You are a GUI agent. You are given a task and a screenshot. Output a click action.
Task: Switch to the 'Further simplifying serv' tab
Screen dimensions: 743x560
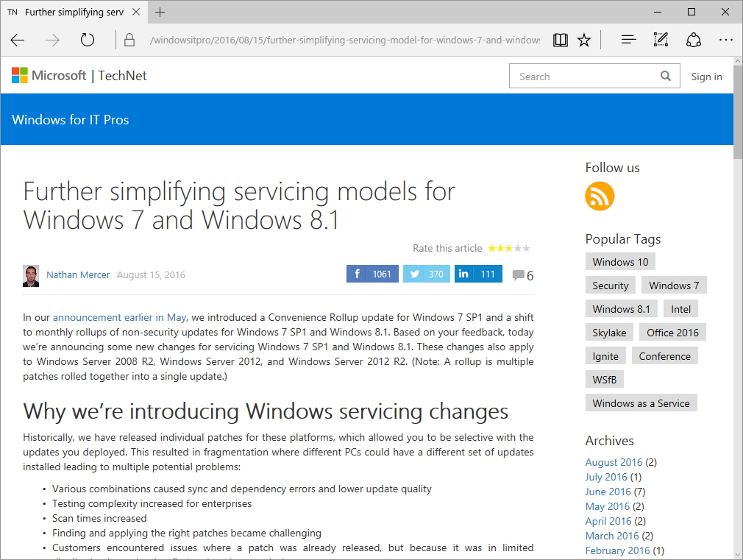pyautogui.click(x=74, y=12)
